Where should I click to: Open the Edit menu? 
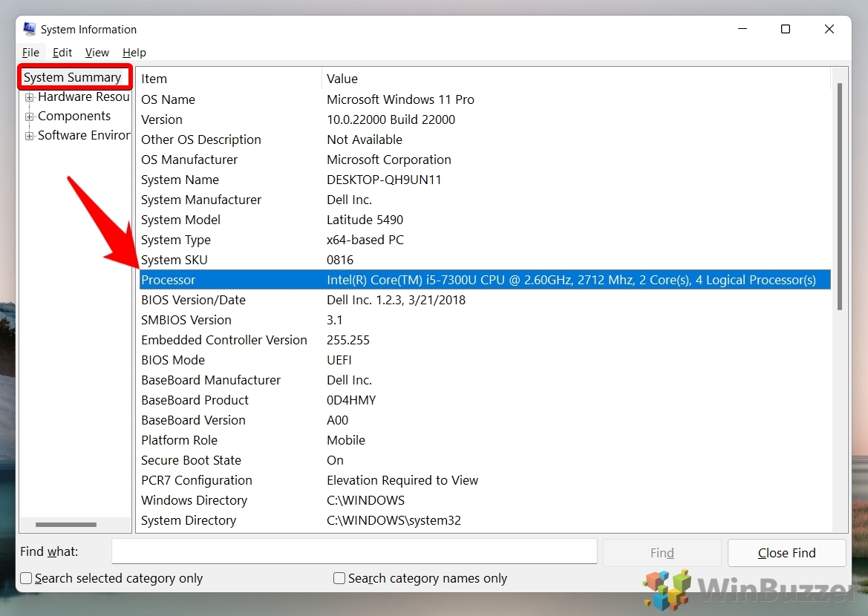pos(62,53)
